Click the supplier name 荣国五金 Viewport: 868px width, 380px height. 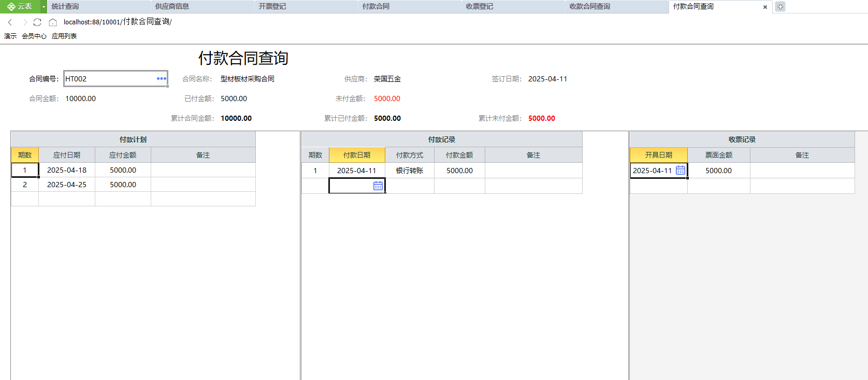pyautogui.click(x=387, y=79)
